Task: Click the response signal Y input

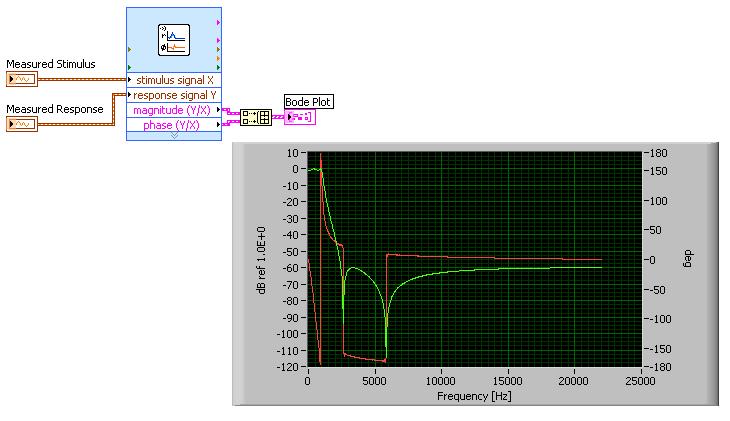Action: (x=175, y=95)
